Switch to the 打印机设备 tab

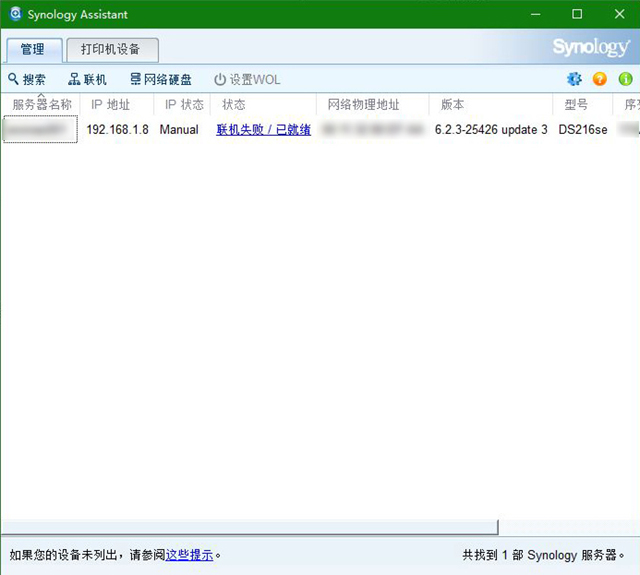(x=112, y=50)
